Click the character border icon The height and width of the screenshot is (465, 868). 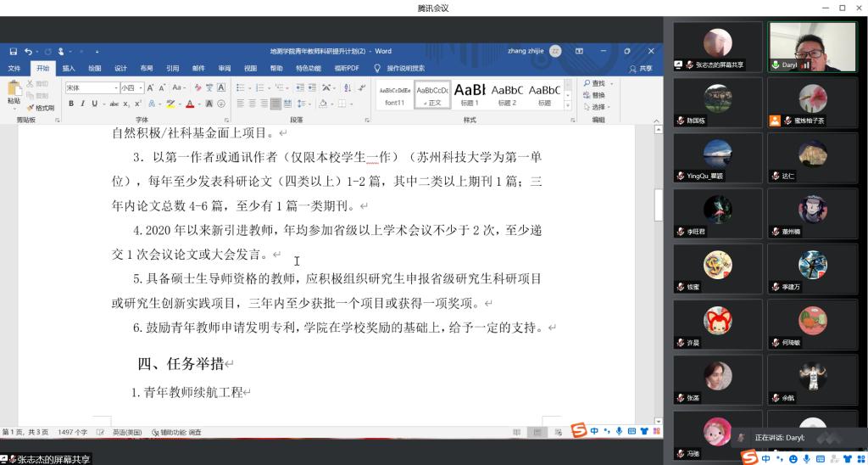pyautogui.click(x=221, y=87)
